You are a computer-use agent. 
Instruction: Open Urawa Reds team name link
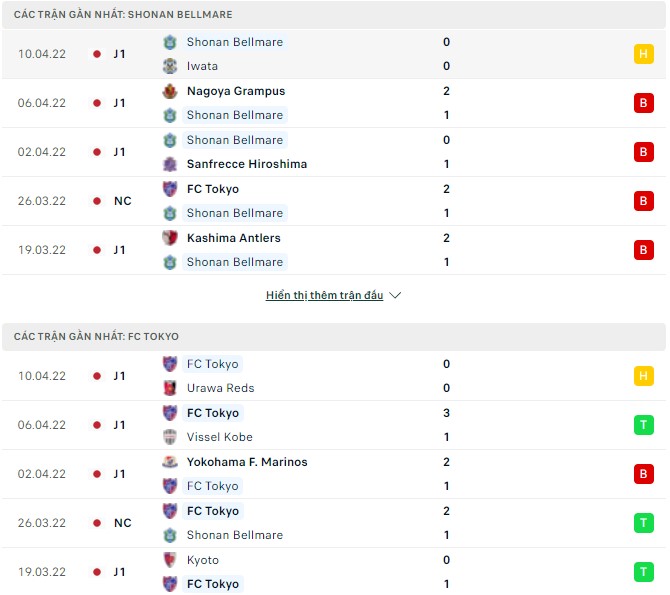pyautogui.click(x=220, y=388)
